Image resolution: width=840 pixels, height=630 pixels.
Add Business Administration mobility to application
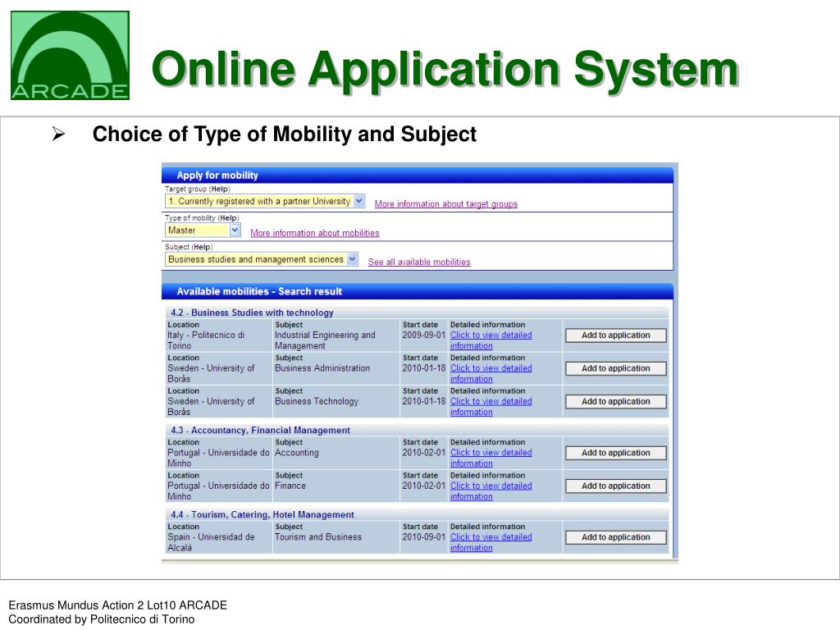pos(615,368)
